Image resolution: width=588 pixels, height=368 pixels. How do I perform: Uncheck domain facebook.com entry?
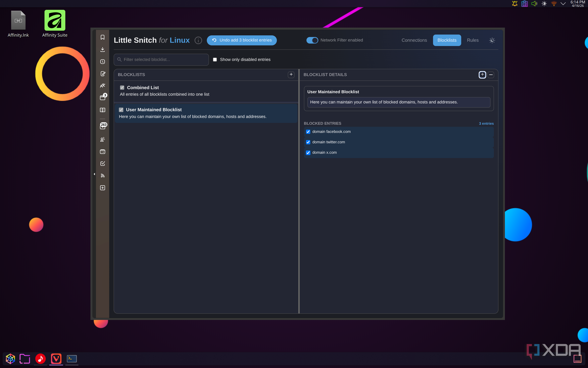click(308, 132)
